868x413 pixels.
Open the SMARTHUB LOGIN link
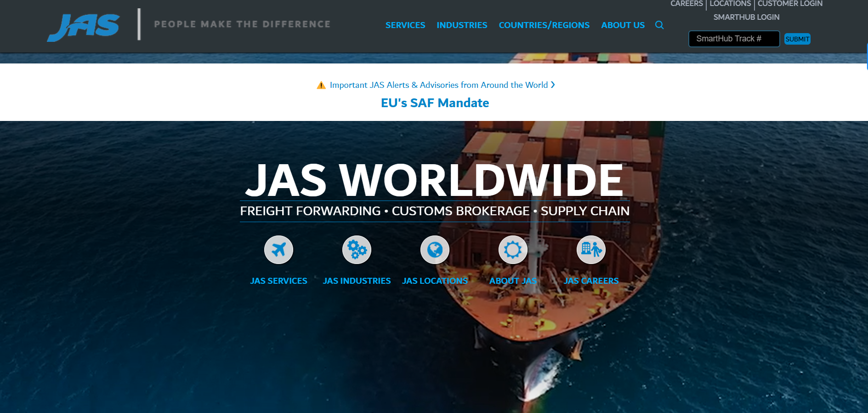(x=746, y=17)
